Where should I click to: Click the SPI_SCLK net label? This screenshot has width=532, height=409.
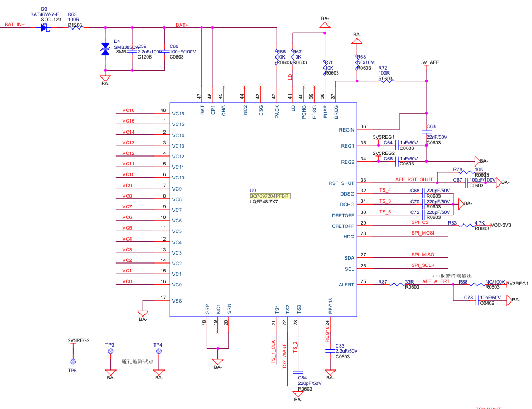coord(423,265)
